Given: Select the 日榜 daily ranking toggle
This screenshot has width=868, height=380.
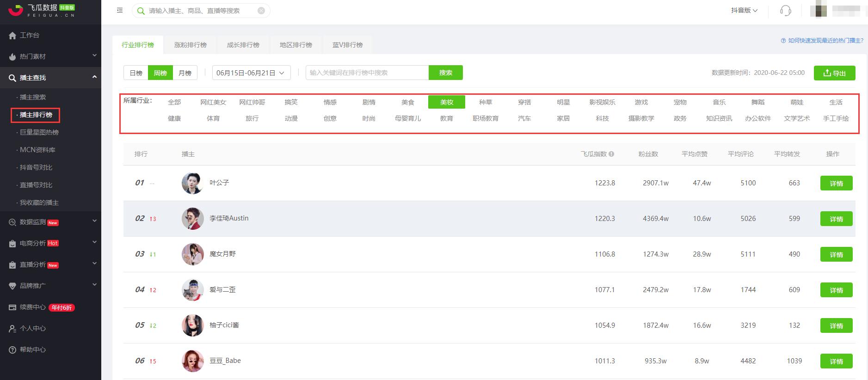Looking at the screenshot, I should pos(136,73).
